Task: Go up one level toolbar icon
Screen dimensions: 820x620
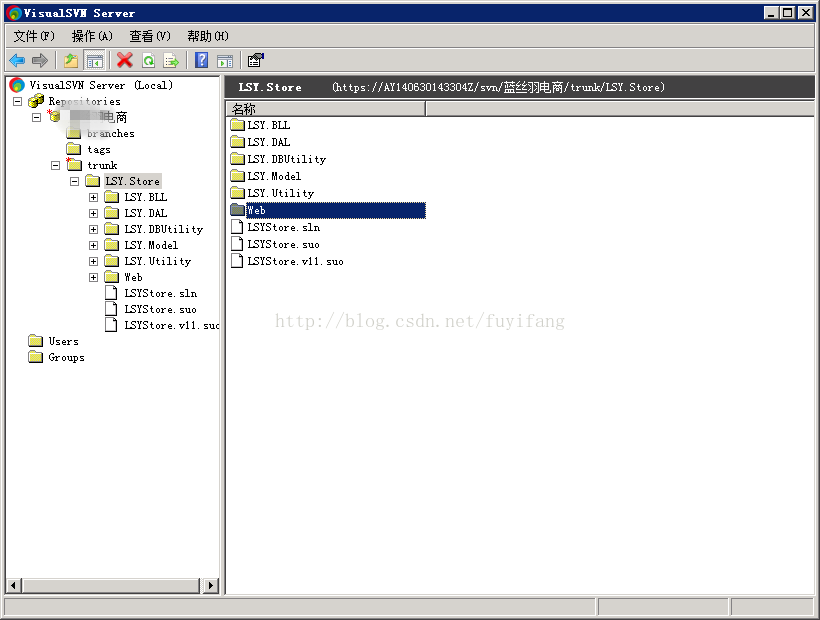Action: tap(71, 61)
